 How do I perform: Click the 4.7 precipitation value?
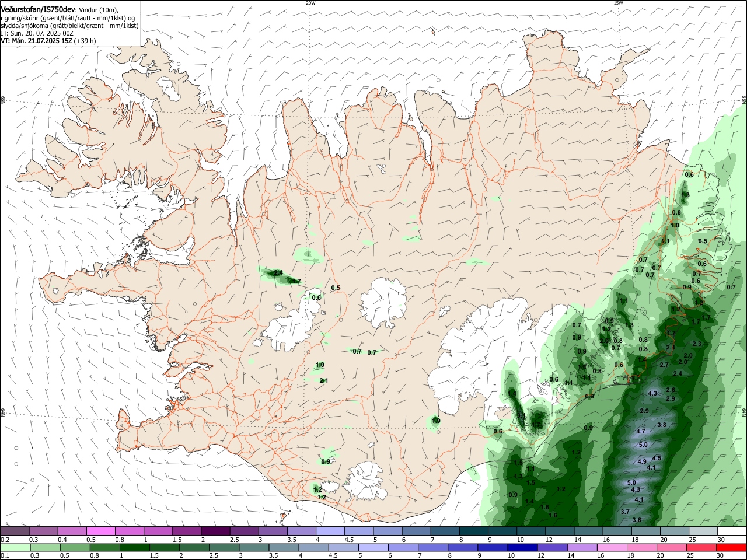click(x=641, y=431)
